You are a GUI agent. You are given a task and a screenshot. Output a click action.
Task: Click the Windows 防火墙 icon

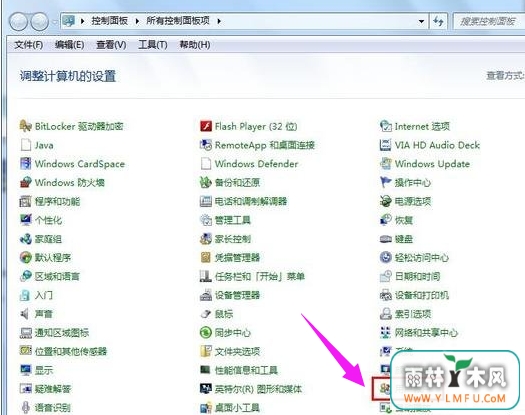point(25,183)
